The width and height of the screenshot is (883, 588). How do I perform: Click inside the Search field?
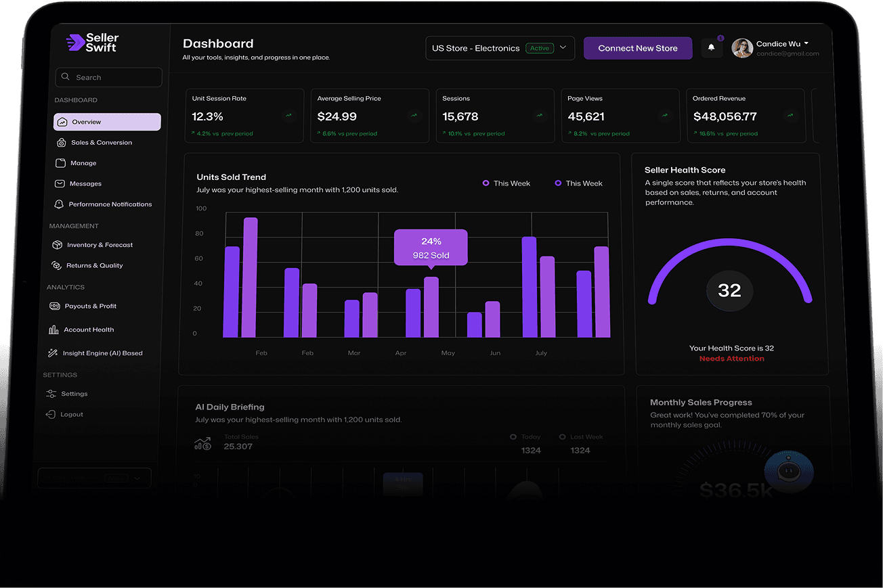point(108,77)
